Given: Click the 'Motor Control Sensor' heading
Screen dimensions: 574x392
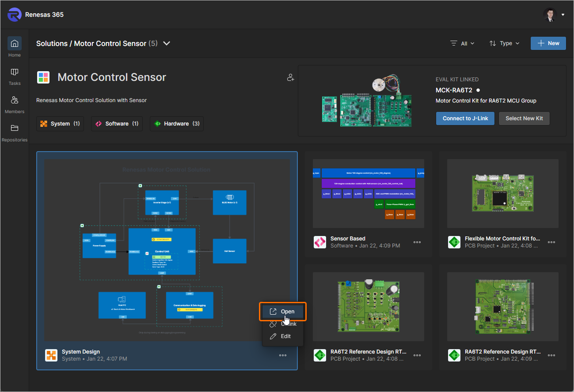Looking at the screenshot, I should point(112,77).
